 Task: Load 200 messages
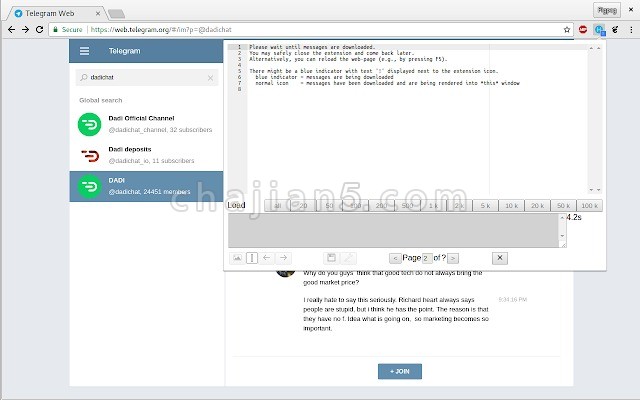point(382,206)
